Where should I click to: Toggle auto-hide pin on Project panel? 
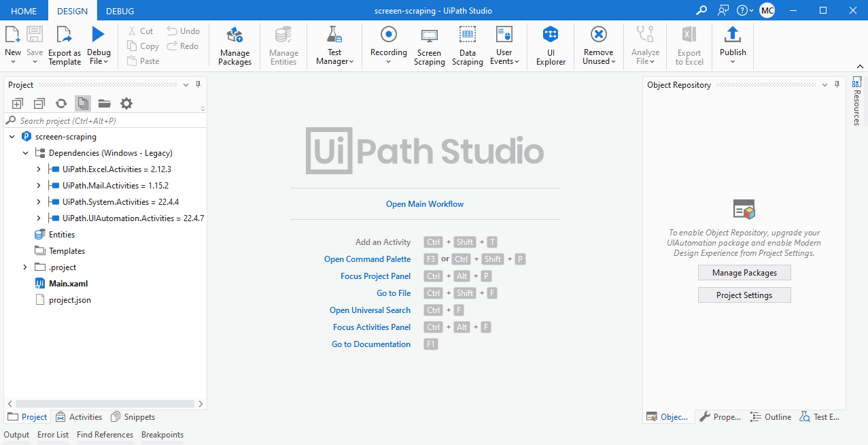click(x=198, y=85)
